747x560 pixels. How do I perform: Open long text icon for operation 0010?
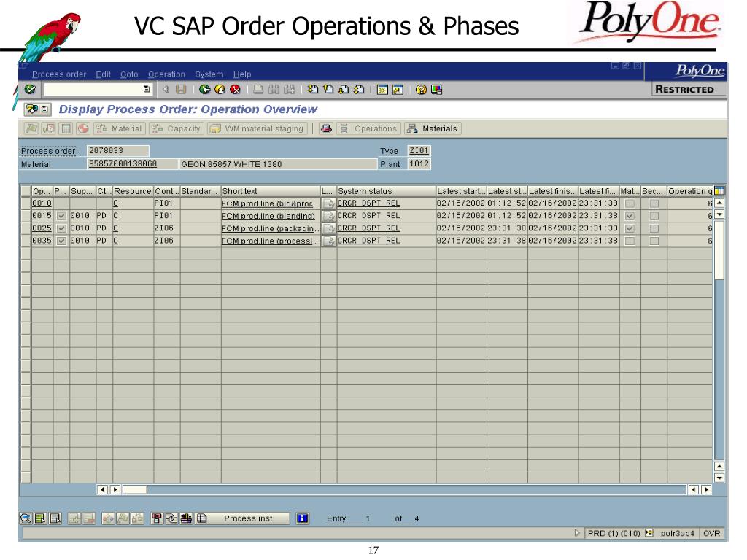pyautogui.click(x=329, y=203)
